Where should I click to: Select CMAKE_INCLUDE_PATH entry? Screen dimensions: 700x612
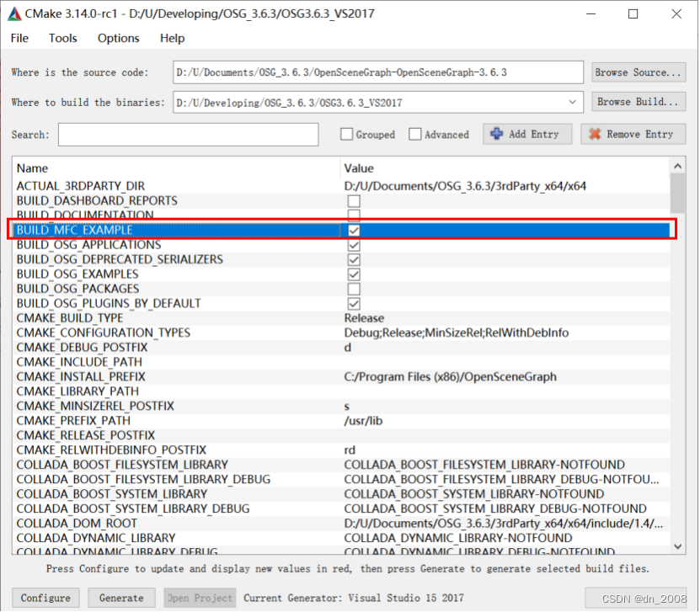[x=79, y=362]
